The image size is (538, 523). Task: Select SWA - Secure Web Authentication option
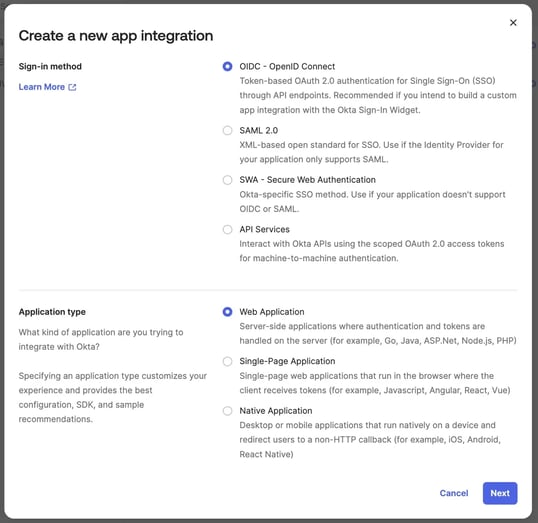[227, 180]
